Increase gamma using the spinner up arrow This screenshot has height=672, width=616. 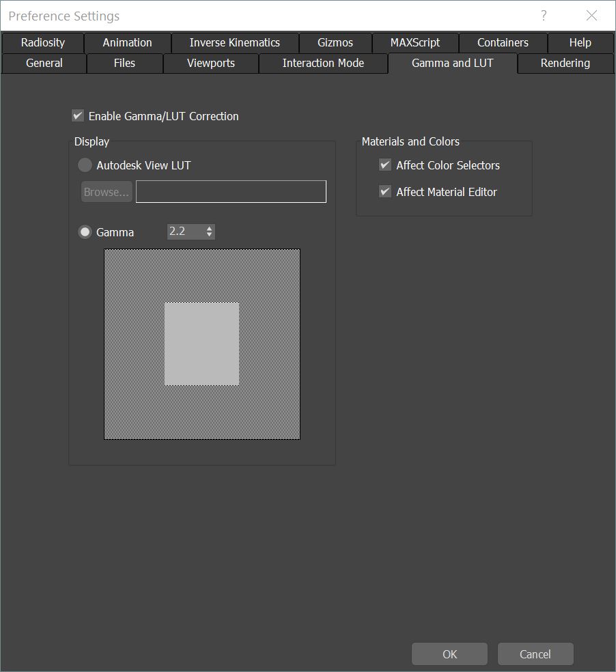click(209, 228)
